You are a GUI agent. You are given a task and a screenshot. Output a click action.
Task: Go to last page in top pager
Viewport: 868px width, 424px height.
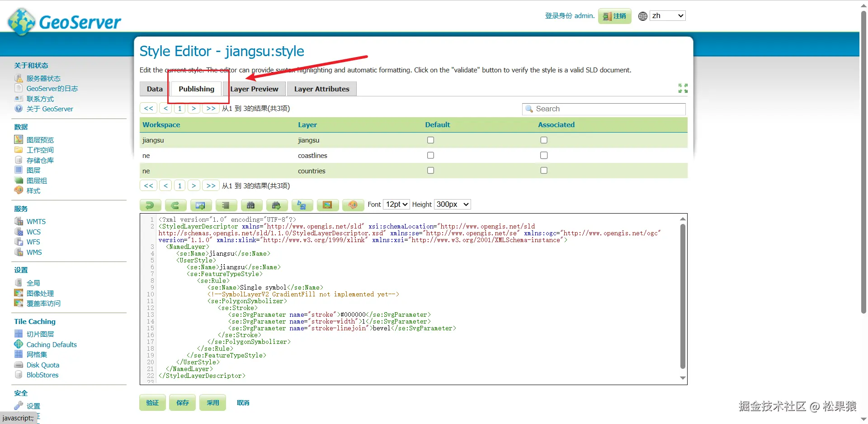[211, 109]
